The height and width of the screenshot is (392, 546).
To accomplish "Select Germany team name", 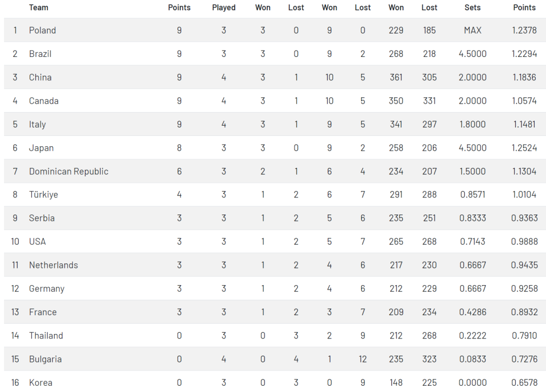I will (47, 288).
